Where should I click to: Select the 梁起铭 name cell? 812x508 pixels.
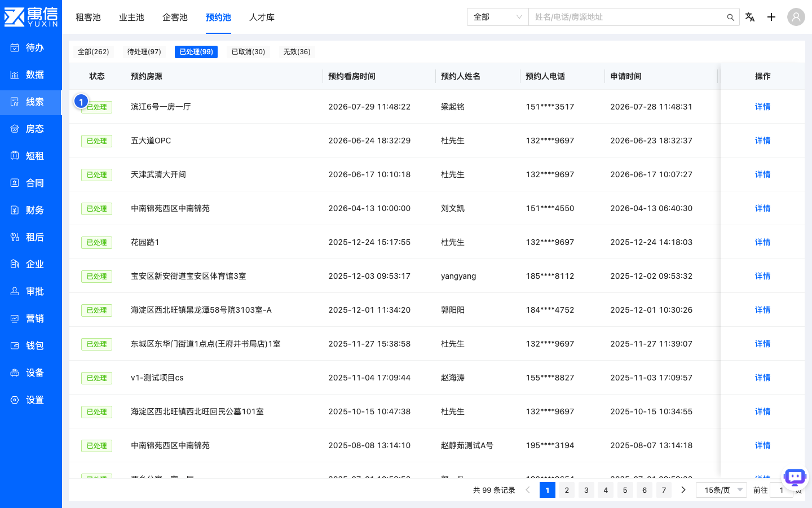pos(453,107)
